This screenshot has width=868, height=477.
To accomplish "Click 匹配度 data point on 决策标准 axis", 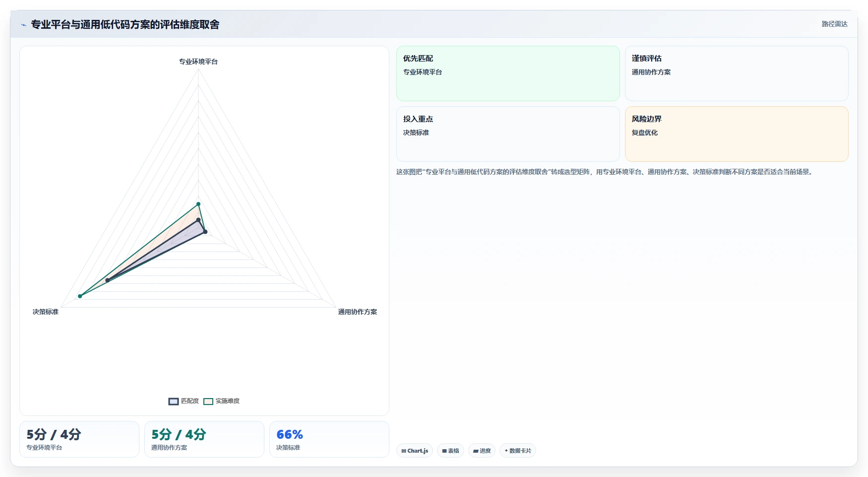I will click(x=107, y=280).
